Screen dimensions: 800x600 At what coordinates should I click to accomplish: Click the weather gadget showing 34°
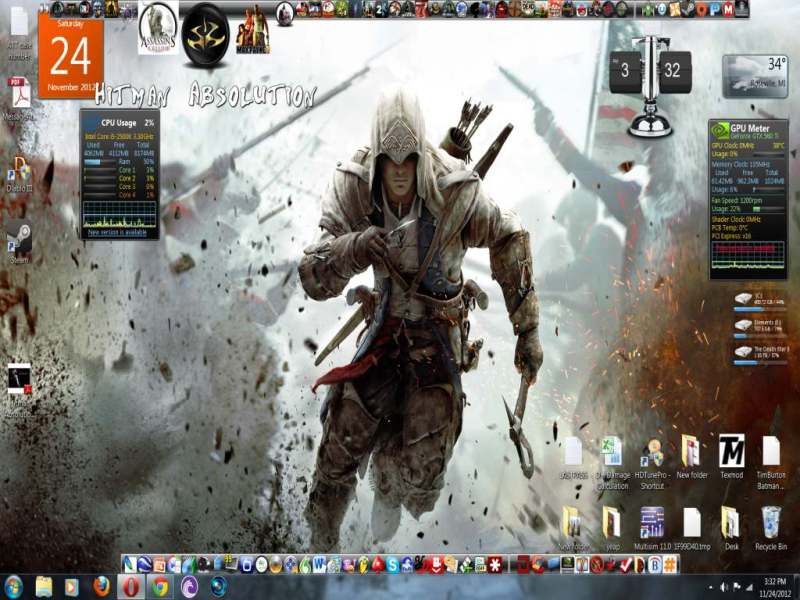coord(756,77)
